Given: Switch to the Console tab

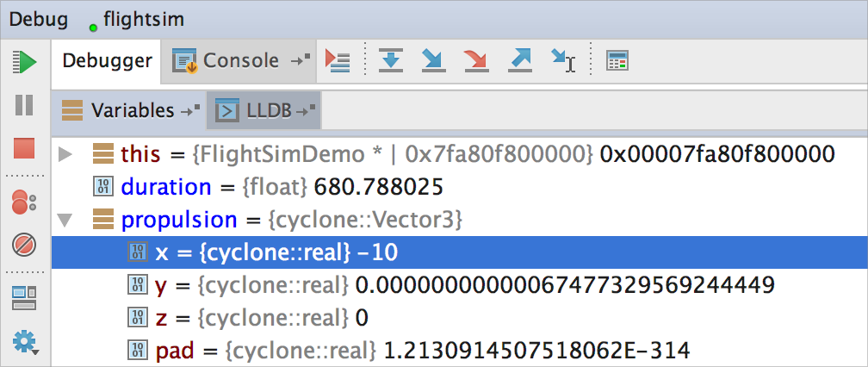Looking at the screenshot, I should (239, 61).
